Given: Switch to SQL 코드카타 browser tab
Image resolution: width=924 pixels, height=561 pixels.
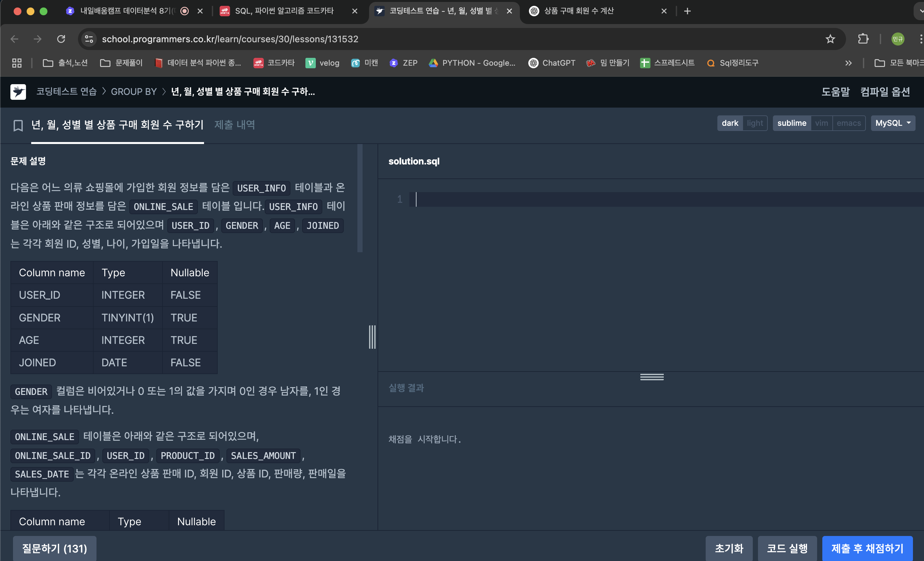Looking at the screenshot, I should click(284, 11).
